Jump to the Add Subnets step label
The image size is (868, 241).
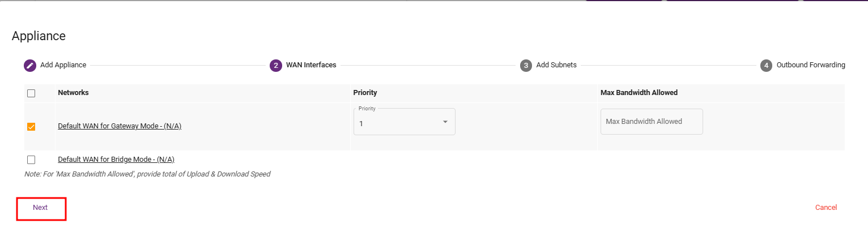(x=556, y=65)
